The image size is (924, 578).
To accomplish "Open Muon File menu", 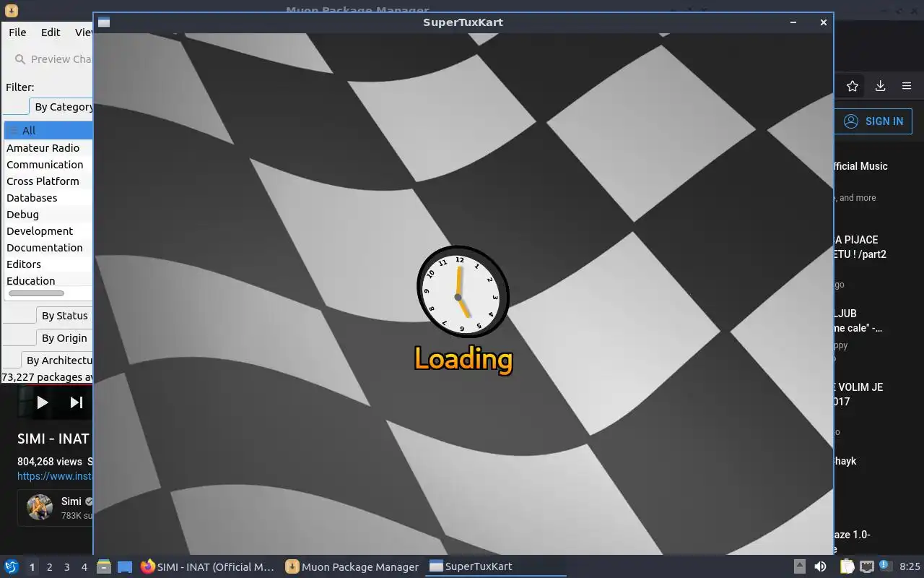I will point(17,32).
